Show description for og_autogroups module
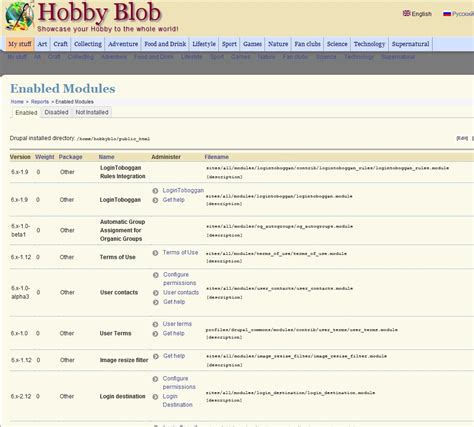Viewport: 474px width, 427px height. pos(224,235)
